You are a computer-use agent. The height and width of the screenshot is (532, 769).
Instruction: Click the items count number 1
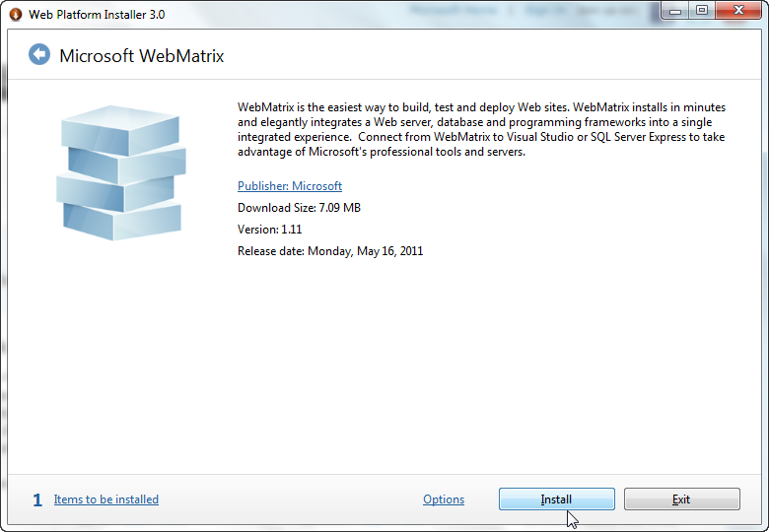point(37,500)
